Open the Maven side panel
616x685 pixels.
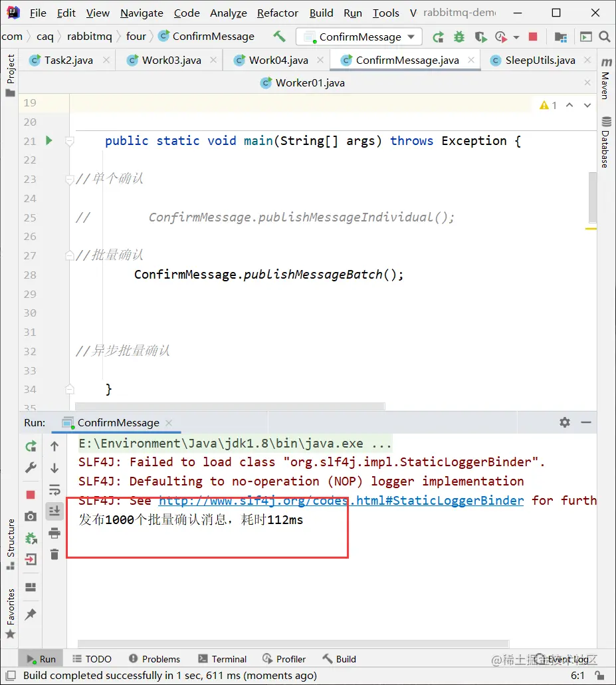click(x=606, y=78)
